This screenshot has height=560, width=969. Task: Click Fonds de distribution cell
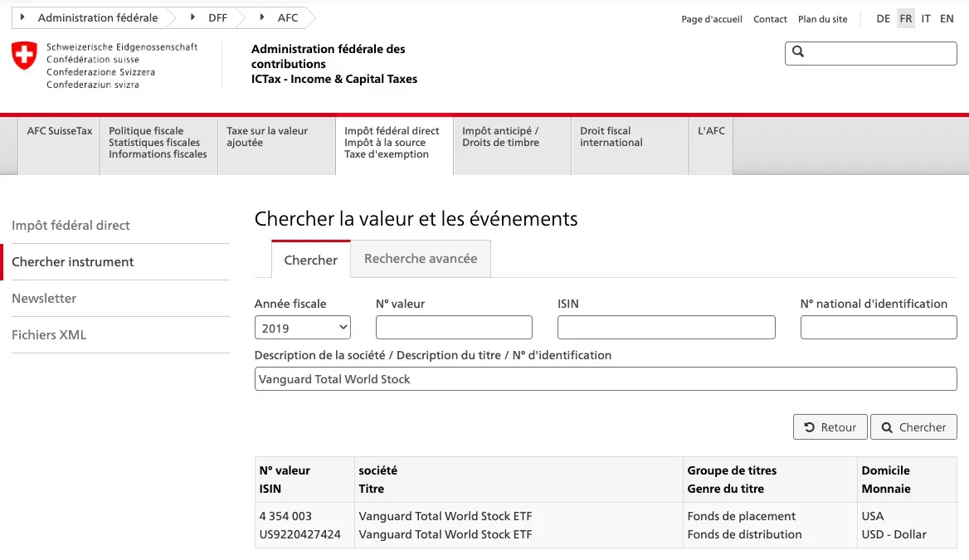744,534
